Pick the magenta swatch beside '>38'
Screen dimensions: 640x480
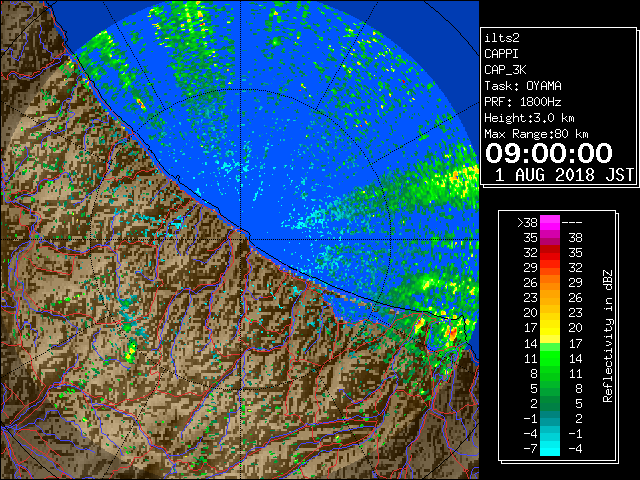(x=550, y=222)
